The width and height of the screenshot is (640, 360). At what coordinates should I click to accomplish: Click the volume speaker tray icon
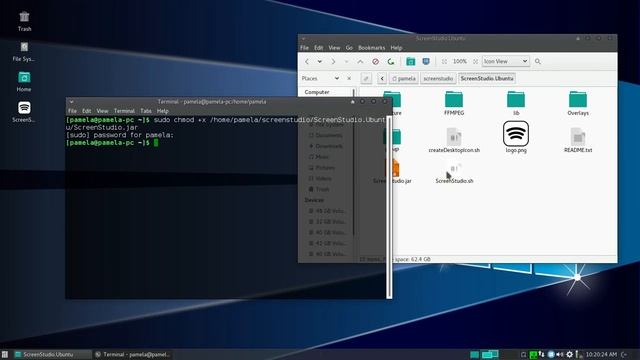pyautogui.click(x=560, y=354)
